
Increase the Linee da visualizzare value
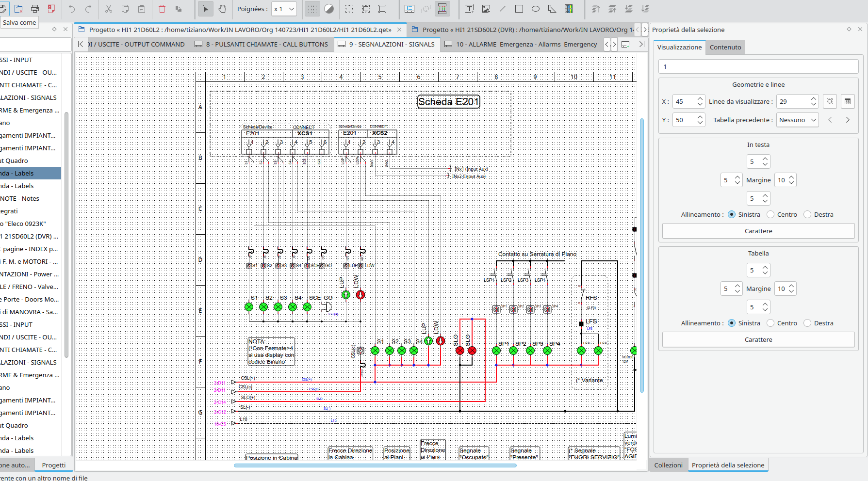tap(814, 98)
